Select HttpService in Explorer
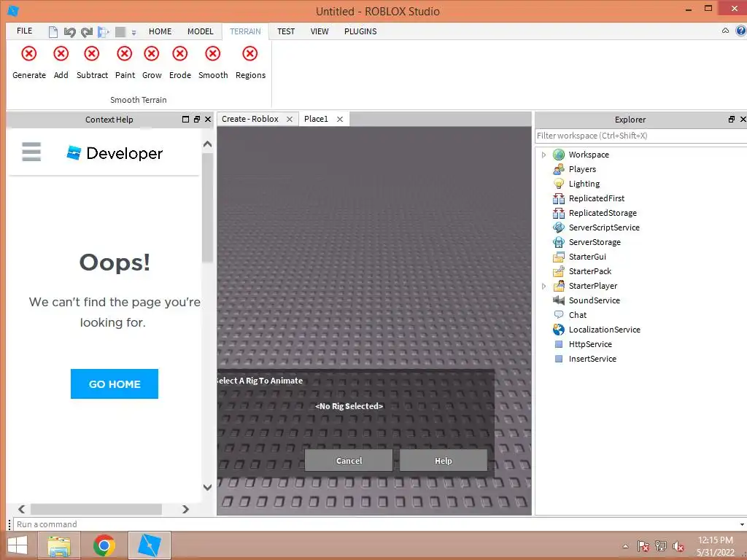Viewport: 747px width, 560px height. point(589,344)
